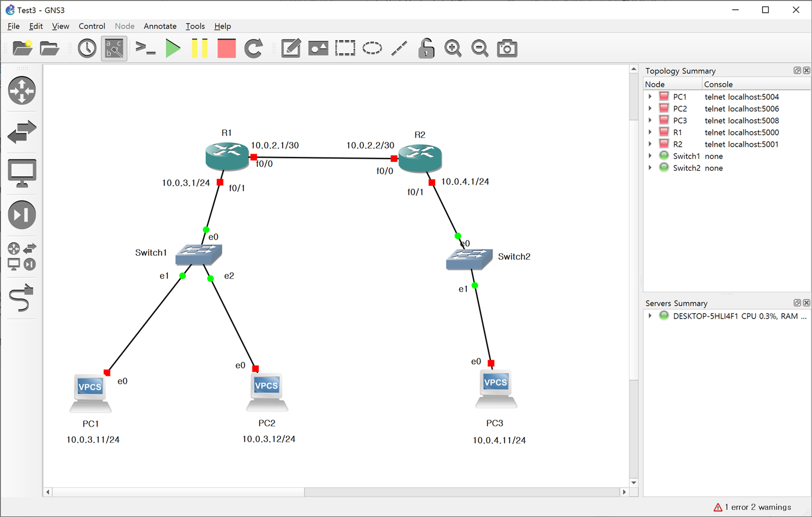Expand PC2 in Topology Summary

pos(650,108)
